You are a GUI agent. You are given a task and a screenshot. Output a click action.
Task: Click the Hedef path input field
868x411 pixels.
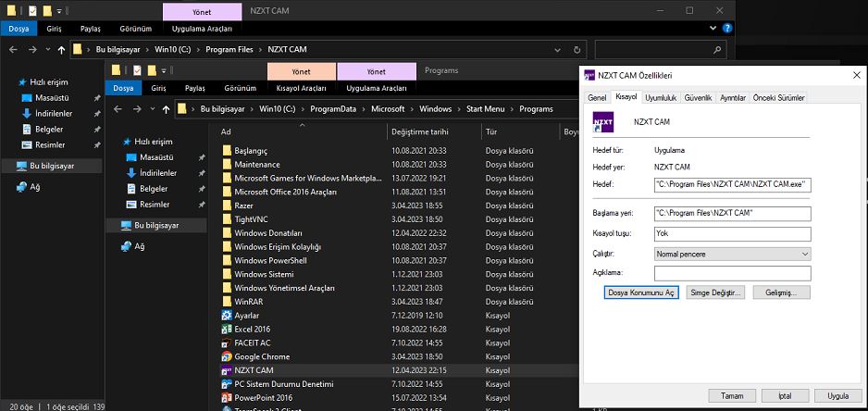[732, 185]
